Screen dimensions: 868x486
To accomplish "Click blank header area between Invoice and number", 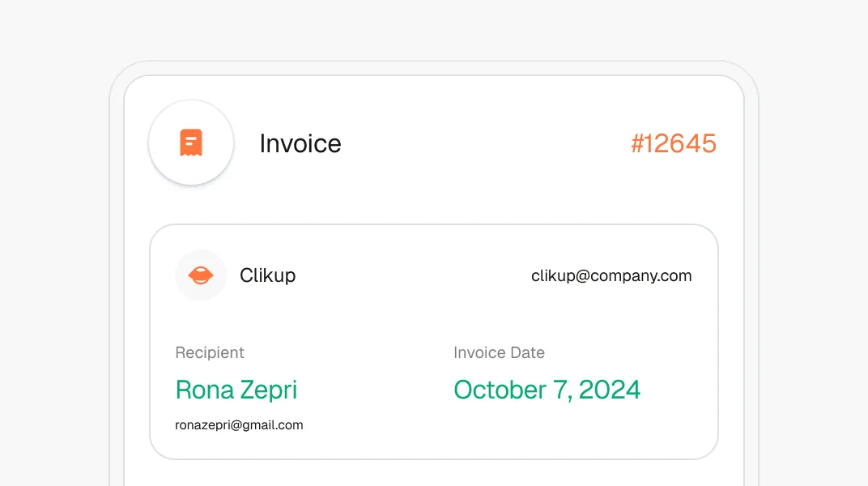I will click(x=486, y=143).
